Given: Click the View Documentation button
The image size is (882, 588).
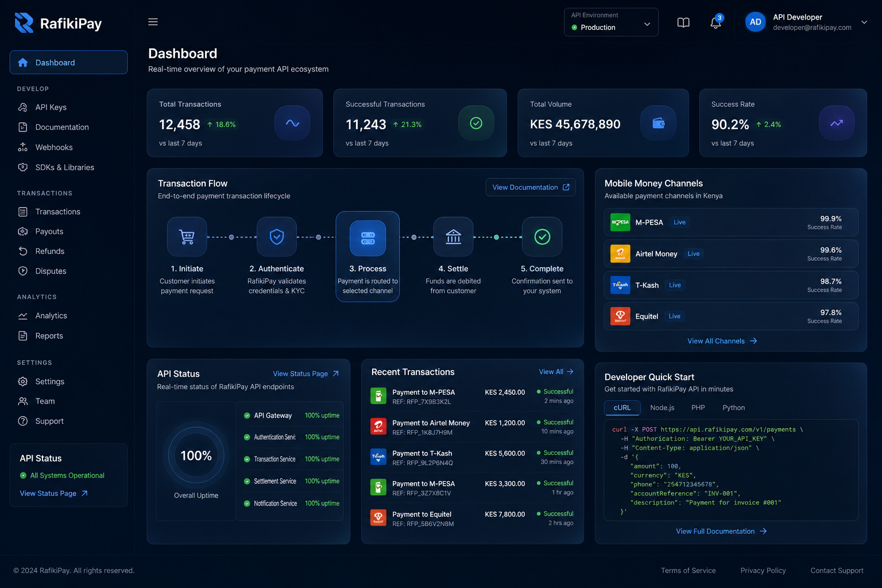Looking at the screenshot, I should click(x=531, y=187).
